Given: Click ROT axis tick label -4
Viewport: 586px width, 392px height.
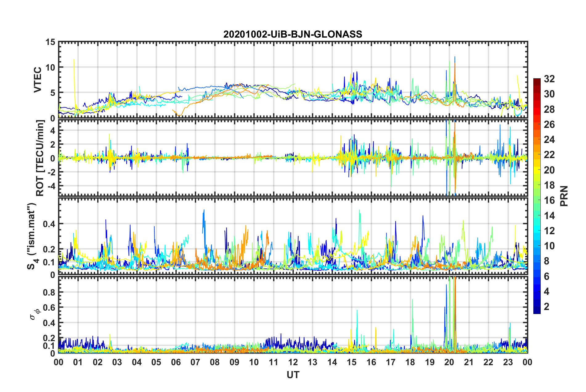Looking at the screenshot, I should point(51,186).
